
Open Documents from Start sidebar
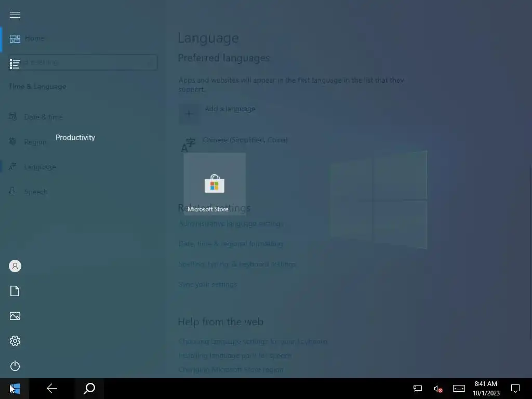pyautogui.click(x=15, y=291)
